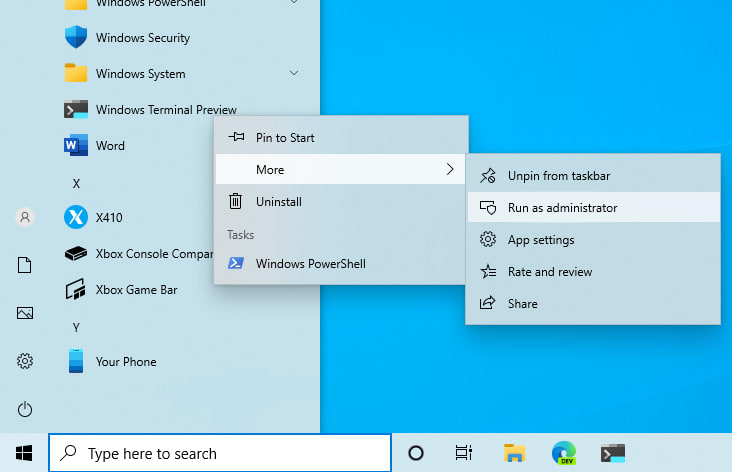
Task: Click the trash can icon next to Uninstall
Action: pos(235,202)
